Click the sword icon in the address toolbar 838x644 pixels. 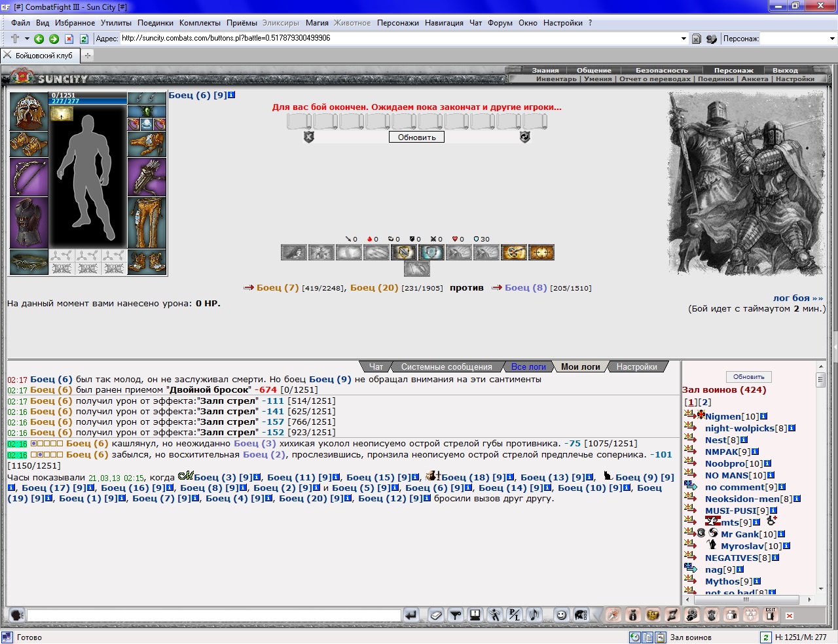[14, 39]
